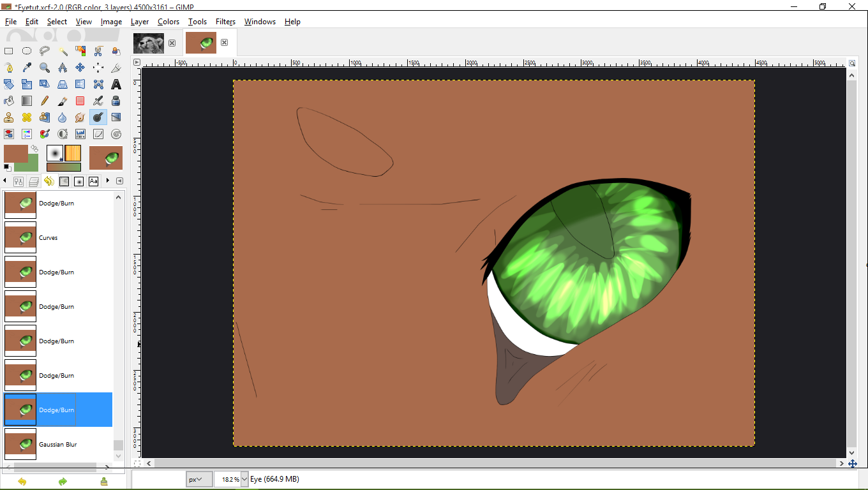Open the active brush preview
Image resolution: width=868 pixels, height=490 pixels.
tap(55, 153)
